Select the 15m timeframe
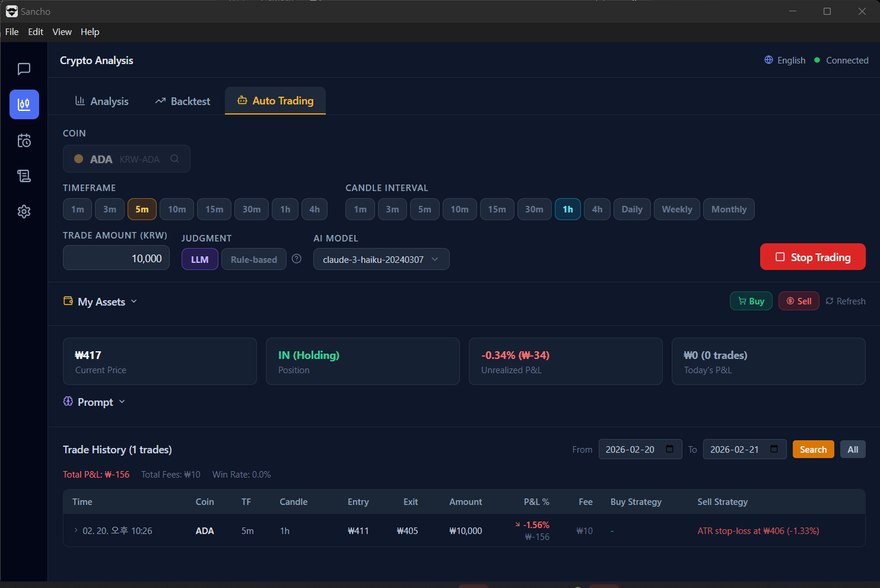Viewport: 880px width, 588px height. pyautogui.click(x=214, y=209)
